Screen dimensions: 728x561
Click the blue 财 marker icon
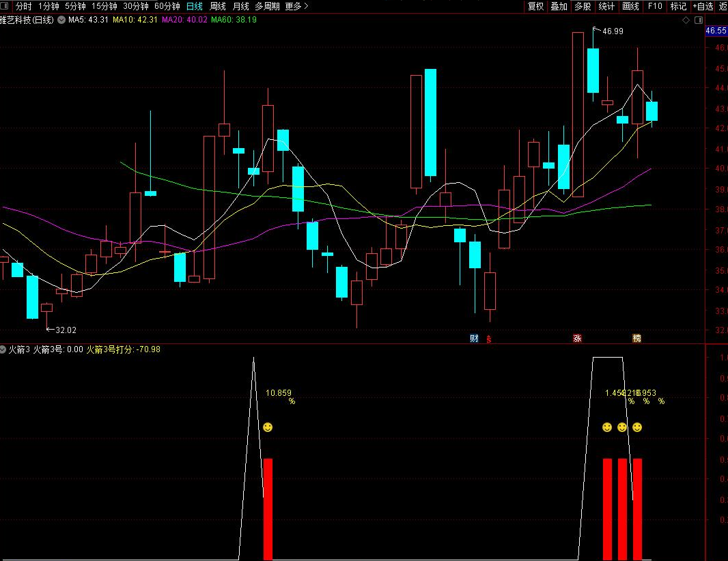click(x=474, y=339)
